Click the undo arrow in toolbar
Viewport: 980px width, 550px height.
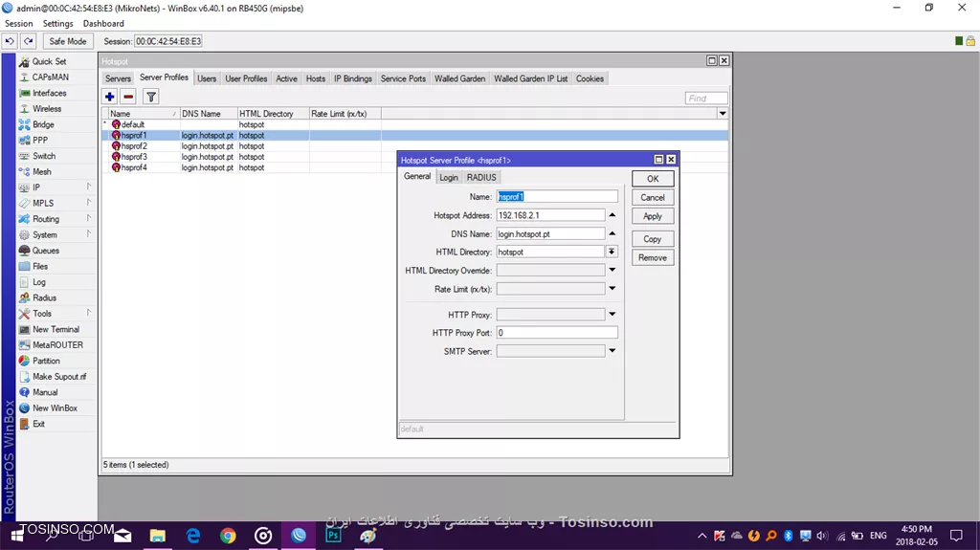coord(10,41)
